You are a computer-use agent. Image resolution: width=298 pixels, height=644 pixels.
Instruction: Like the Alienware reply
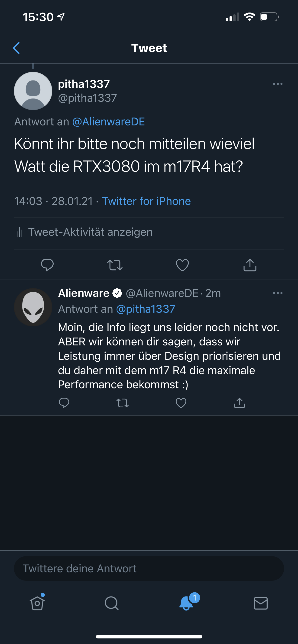click(x=181, y=403)
